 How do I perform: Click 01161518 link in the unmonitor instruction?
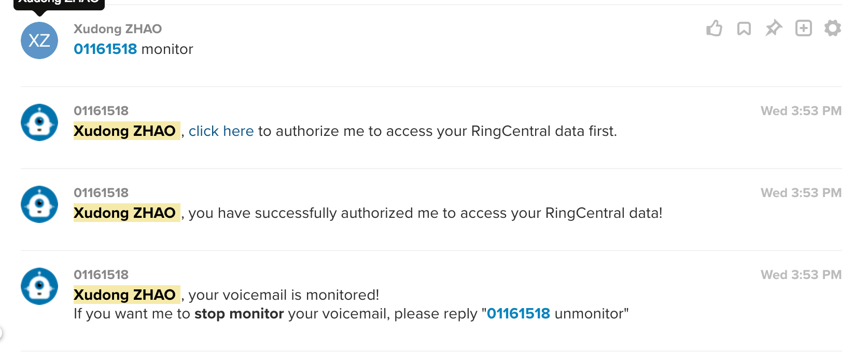tap(519, 314)
